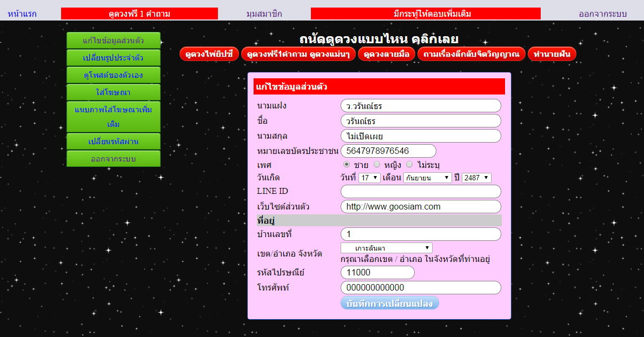The image size is (644, 337).
Task: Select เปลี่ยนรูปประจำตัว in the sidebar
Action: tap(114, 58)
